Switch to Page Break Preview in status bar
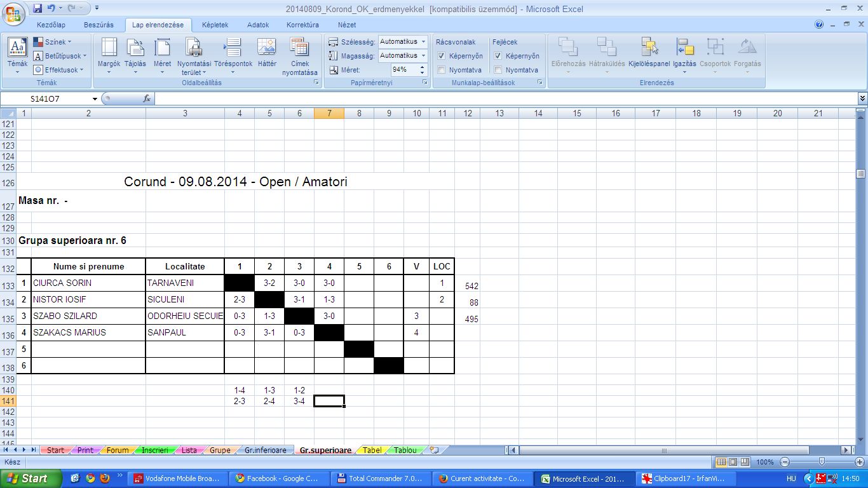The width and height of the screenshot is (868, 488). 743,462
